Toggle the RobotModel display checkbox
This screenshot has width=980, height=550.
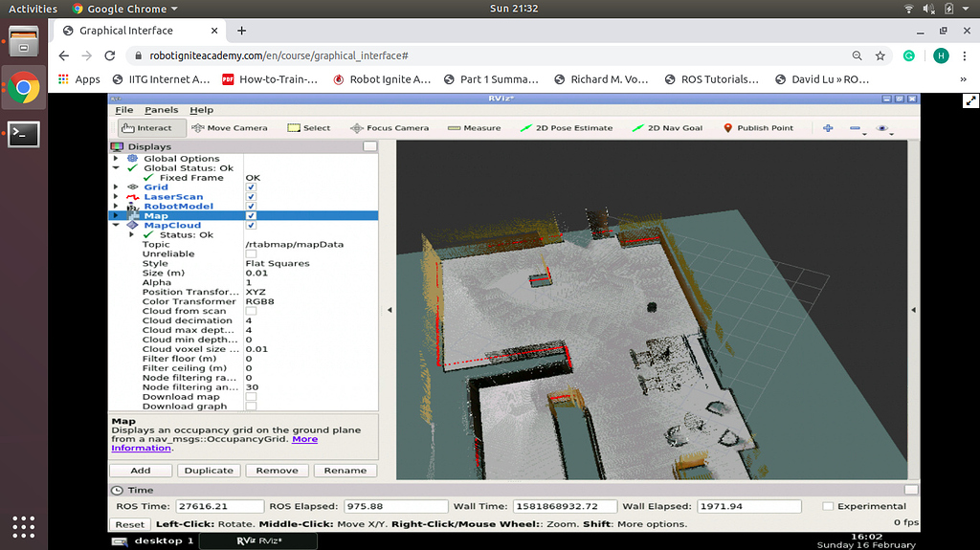pos(251,206)
